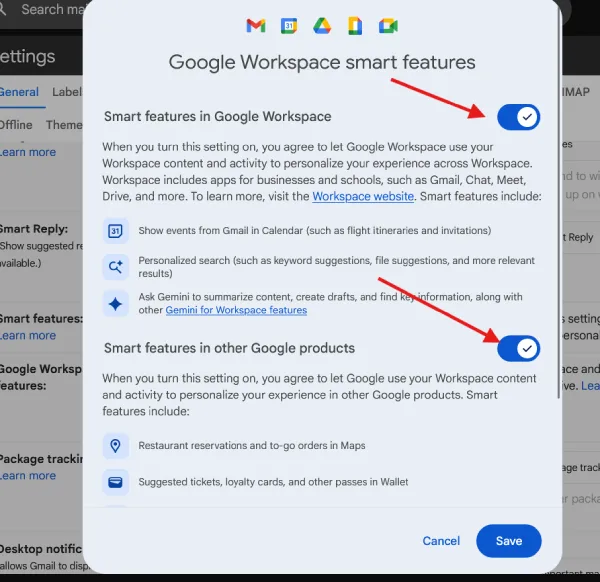Click the Search mail field
This screenshot has height=582, width=600.
pyautogui.click(x=52, y=9)
